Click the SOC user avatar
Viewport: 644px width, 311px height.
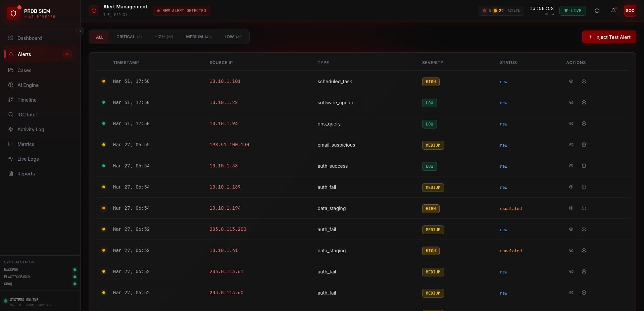pyautogui.click(x=630, y=11)
